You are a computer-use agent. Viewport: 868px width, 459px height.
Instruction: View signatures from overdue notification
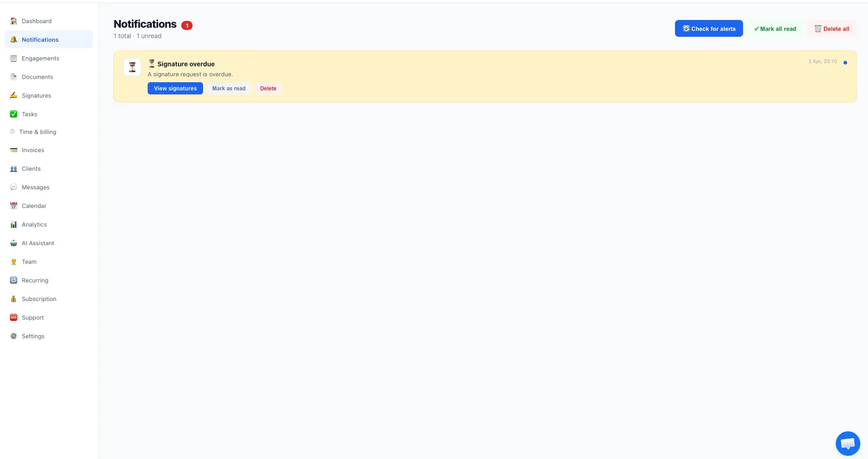[x=175, y=89]
